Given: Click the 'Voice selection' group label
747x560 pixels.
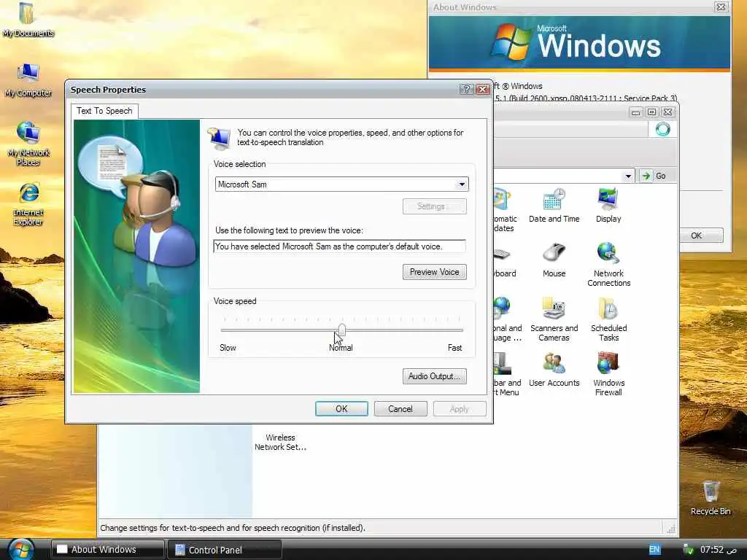Looking at the screenshot, I should point(239,164).
